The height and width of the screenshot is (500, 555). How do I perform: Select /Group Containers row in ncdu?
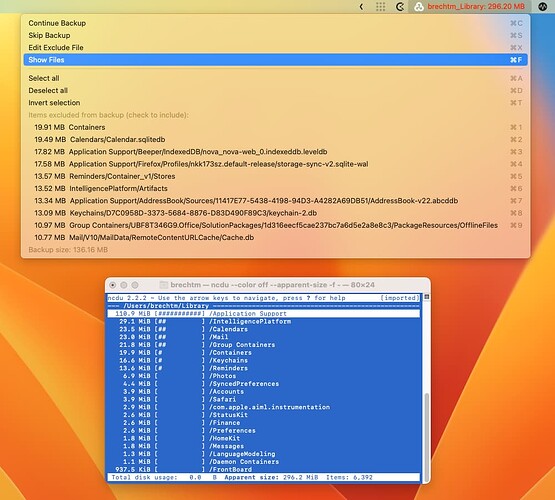264,345
